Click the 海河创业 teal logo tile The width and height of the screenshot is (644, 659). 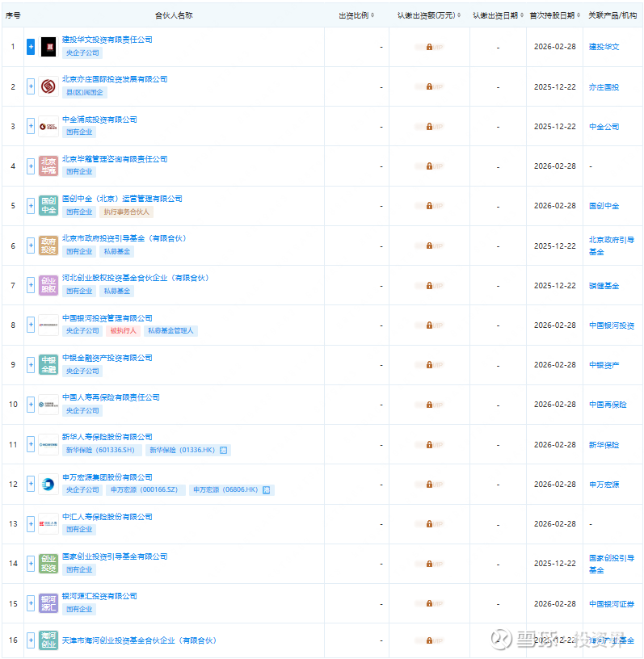48,640
